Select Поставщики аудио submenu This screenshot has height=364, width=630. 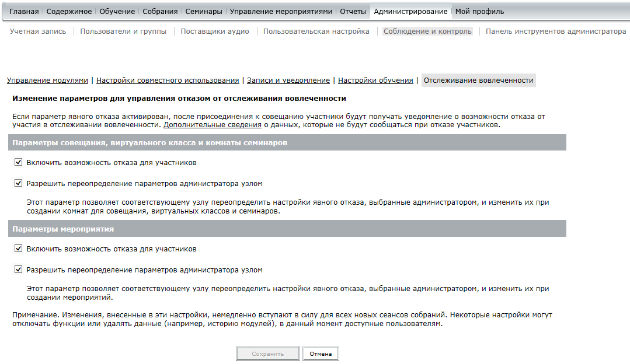click(x=215, y=32)
